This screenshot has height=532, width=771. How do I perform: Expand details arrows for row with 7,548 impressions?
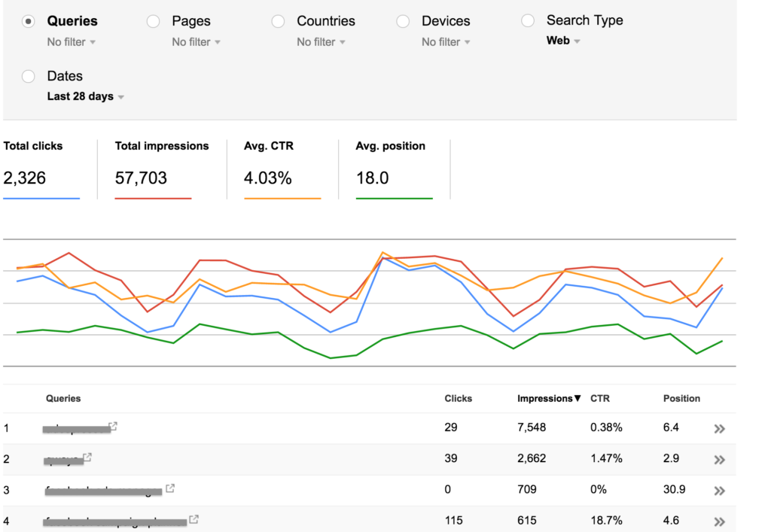pos(719,429)
